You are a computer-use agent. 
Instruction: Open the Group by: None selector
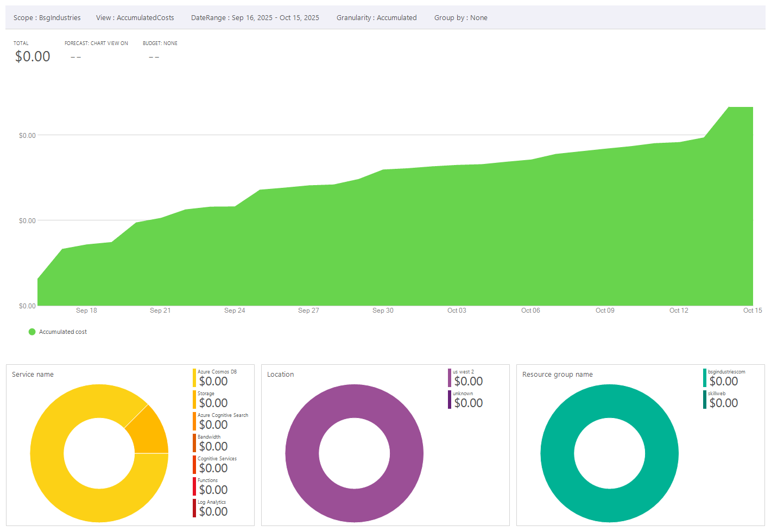[x=460, y=17]
